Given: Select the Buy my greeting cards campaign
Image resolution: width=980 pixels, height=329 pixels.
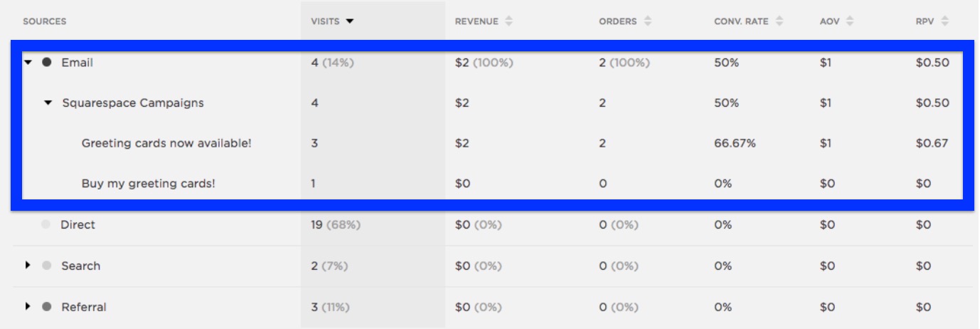Looking at the screenshot, I should coord(148,184).
